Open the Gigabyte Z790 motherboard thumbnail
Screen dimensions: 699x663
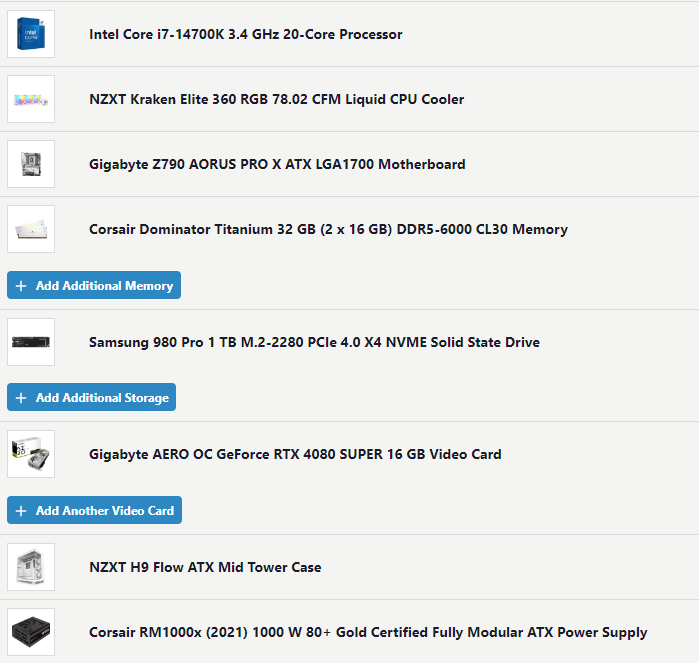(x=31, y=164)
